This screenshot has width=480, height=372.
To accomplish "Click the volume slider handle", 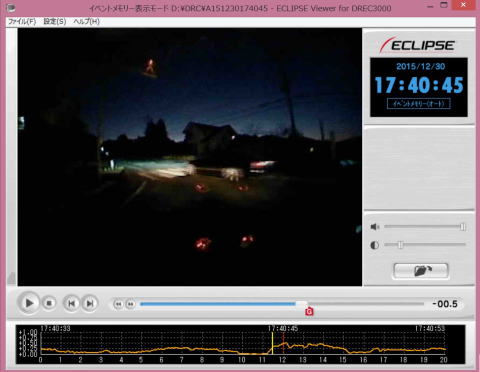I will click(463, 227).
